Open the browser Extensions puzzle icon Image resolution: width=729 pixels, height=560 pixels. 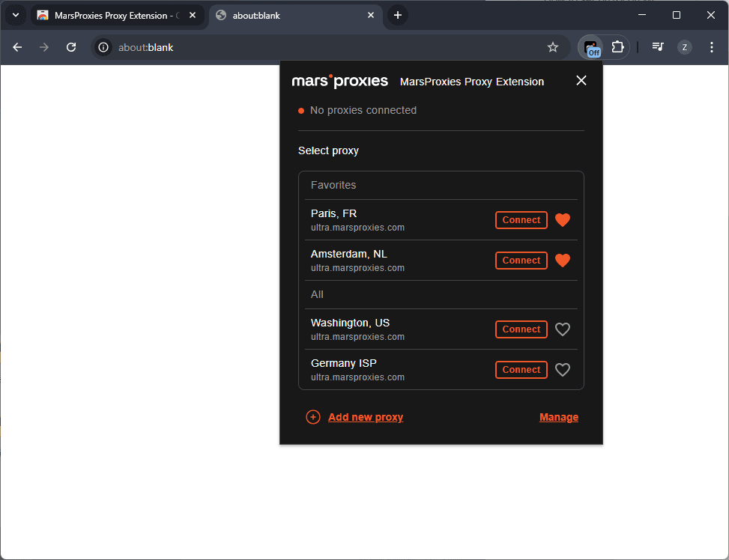pos(617,47)
